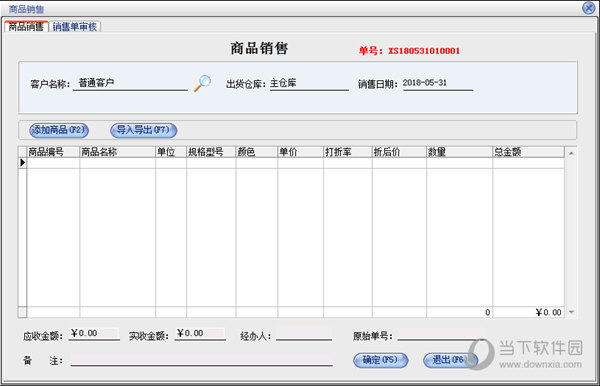Click the table scrollbar up arrow
This screenshot has height=386, width=600.
tap(571, 153)
